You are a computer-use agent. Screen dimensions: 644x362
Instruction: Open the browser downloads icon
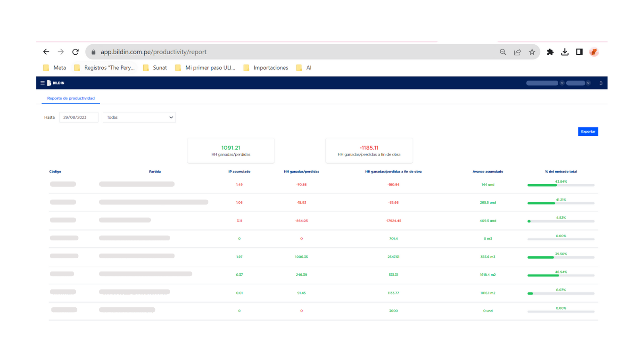pyautogui.click(x=565, y=52)
